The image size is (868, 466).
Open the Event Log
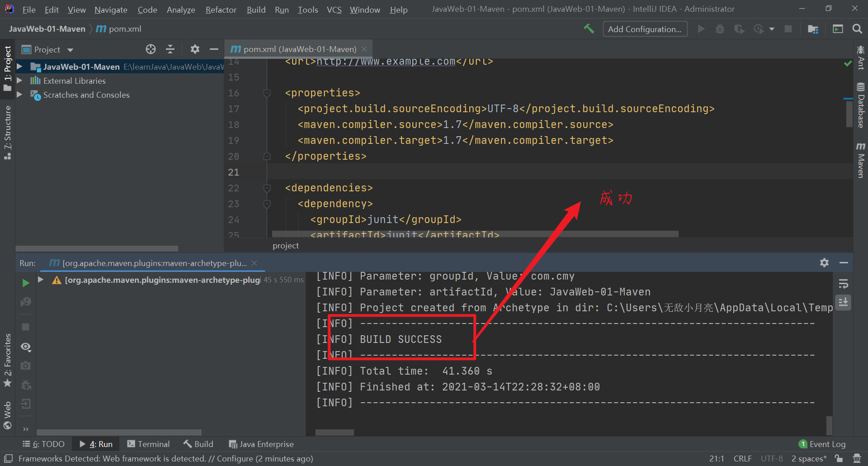click(x=822, y=444)
